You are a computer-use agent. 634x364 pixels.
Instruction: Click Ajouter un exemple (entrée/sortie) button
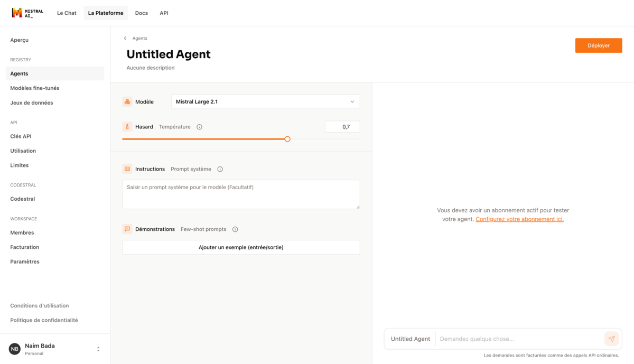pyautogui.click(x=241, y=247)
